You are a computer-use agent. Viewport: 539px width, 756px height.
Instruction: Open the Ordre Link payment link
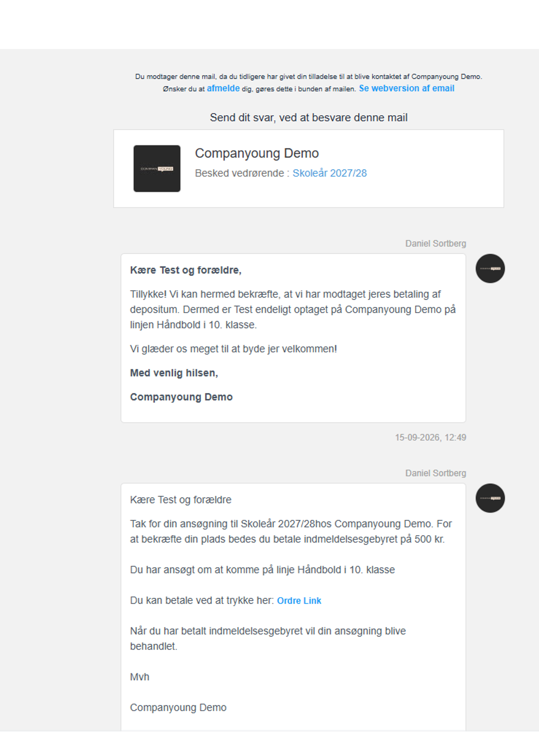coord(299,600)
